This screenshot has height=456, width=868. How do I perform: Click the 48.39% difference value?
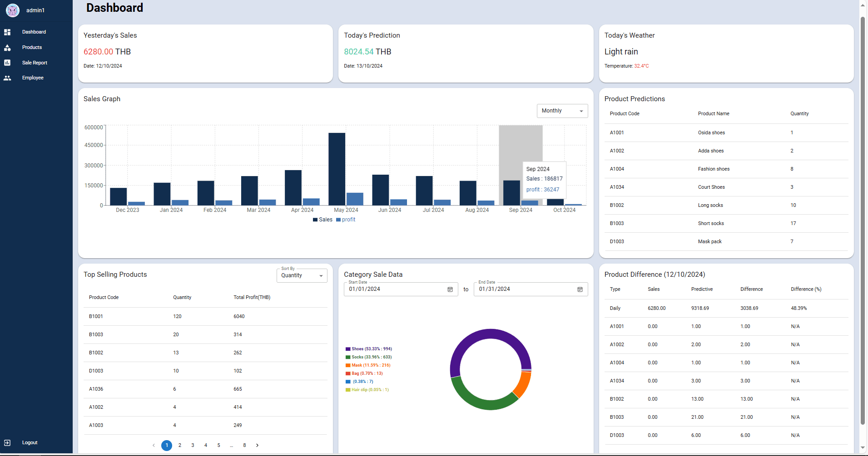pos(799,309)
